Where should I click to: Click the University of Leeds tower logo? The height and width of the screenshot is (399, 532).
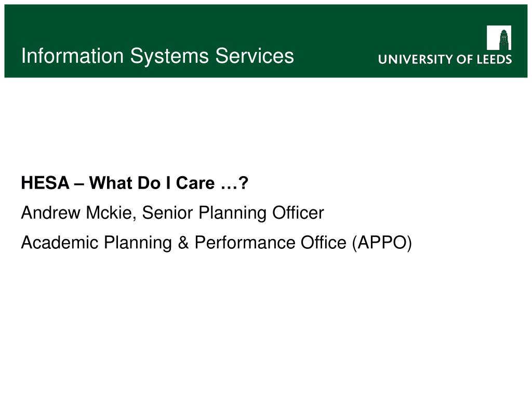point(499,37)
